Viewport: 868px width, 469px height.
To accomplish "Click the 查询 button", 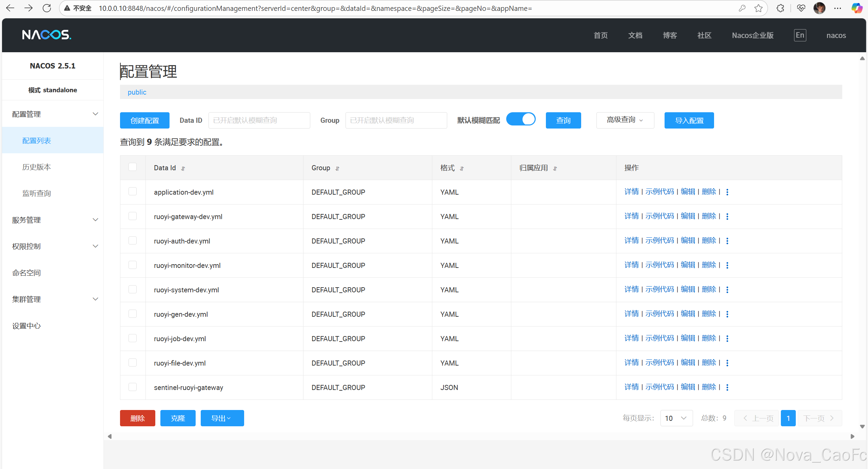I will tap(563, 120).
